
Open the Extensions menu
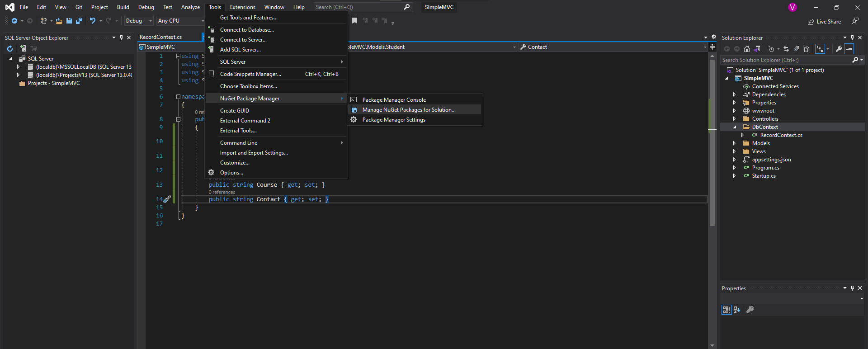pyautogui.click(x=242, y=7)
